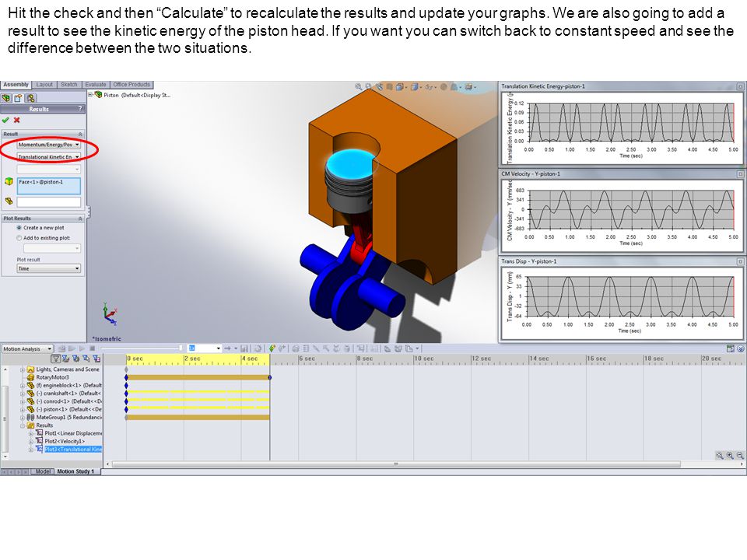The image size is (747, 560).
Task: Save animation icon in motion toolbar
Action: [x=244, y=348]
